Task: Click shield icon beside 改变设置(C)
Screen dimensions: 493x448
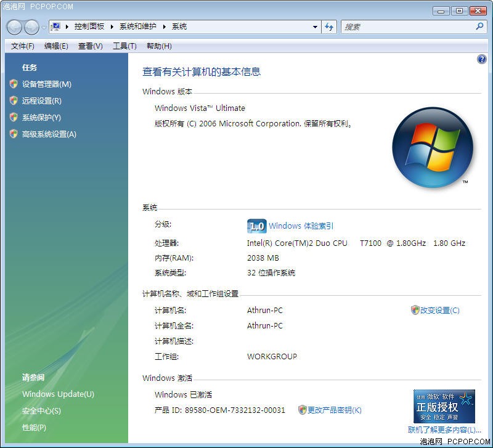Action: tap(415, 310)
